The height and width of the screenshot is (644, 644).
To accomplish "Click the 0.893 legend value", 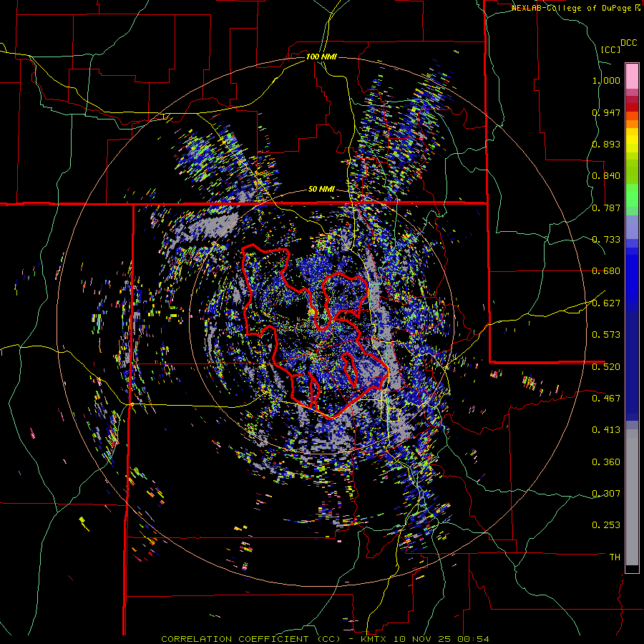I will pyautogui.click(x=606, y=144).
